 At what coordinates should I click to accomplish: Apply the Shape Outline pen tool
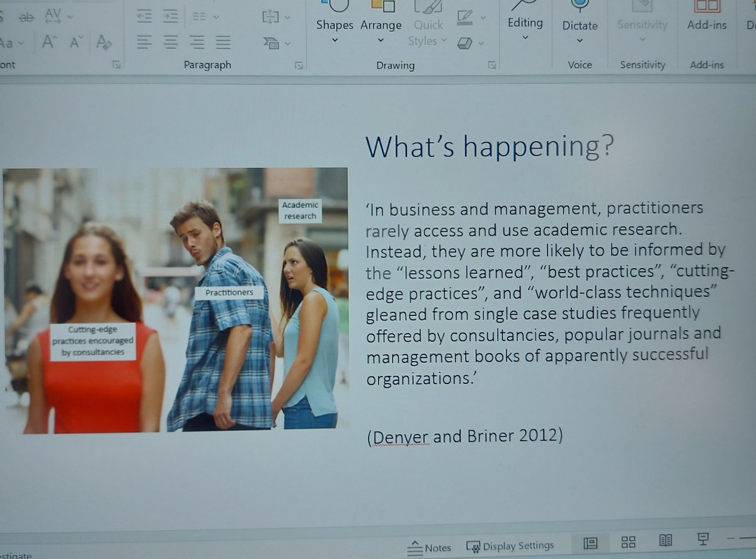coord(464,17)
